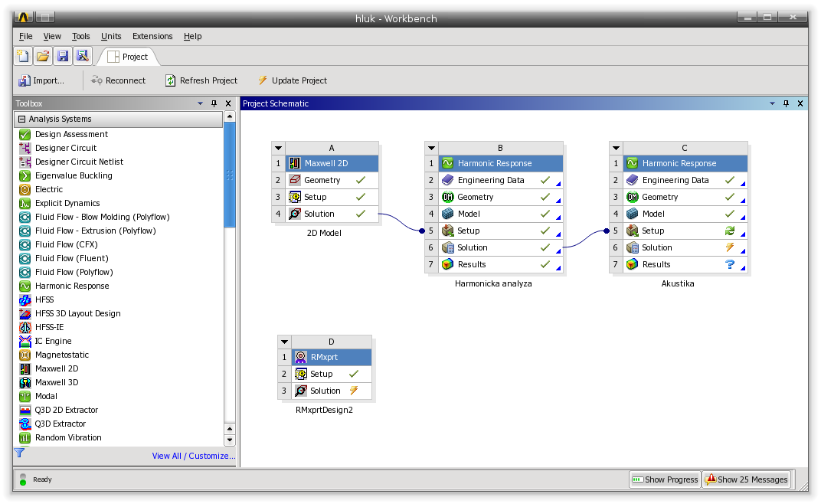Select Solution cell in system C
821x504 pixels.
pyautogui.click(x=685, y=248)
